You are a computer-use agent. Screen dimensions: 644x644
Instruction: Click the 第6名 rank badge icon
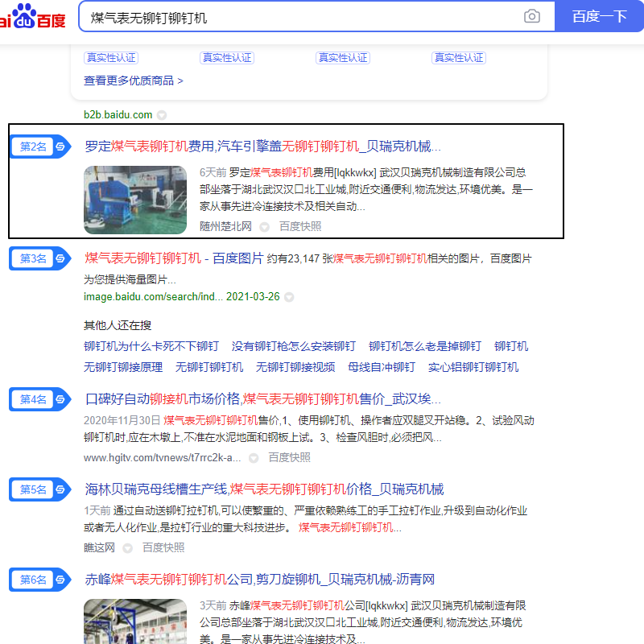(40, 580)
